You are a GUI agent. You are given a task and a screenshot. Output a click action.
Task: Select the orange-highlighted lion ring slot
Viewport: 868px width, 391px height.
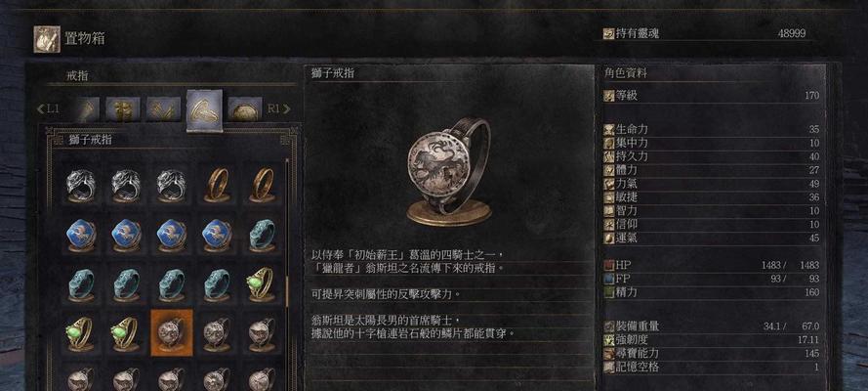(x=172, y=332)
